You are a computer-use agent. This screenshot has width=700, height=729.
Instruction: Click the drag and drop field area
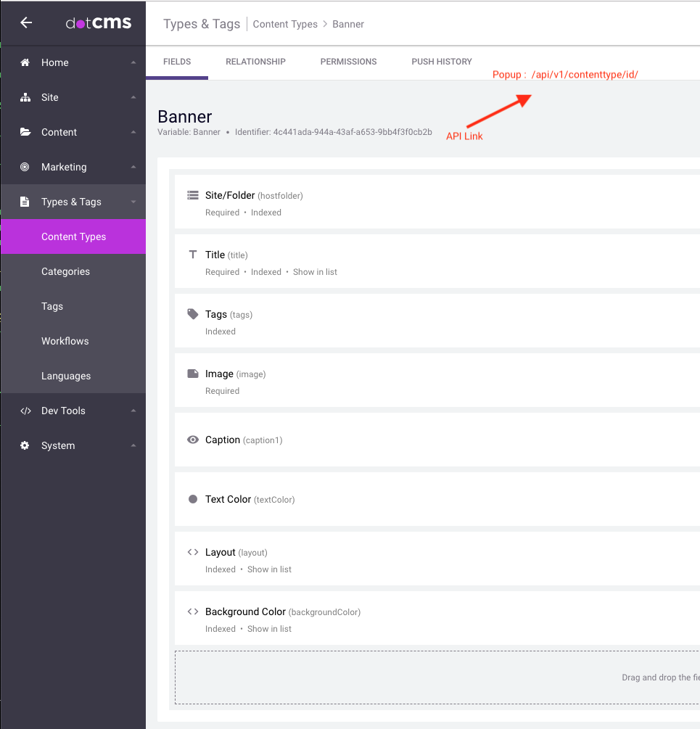[x=435, y=677]
